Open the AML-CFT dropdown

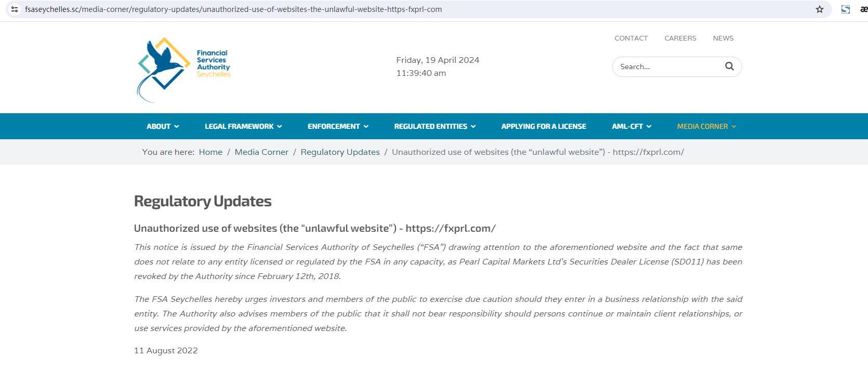[x=632, y=126]
